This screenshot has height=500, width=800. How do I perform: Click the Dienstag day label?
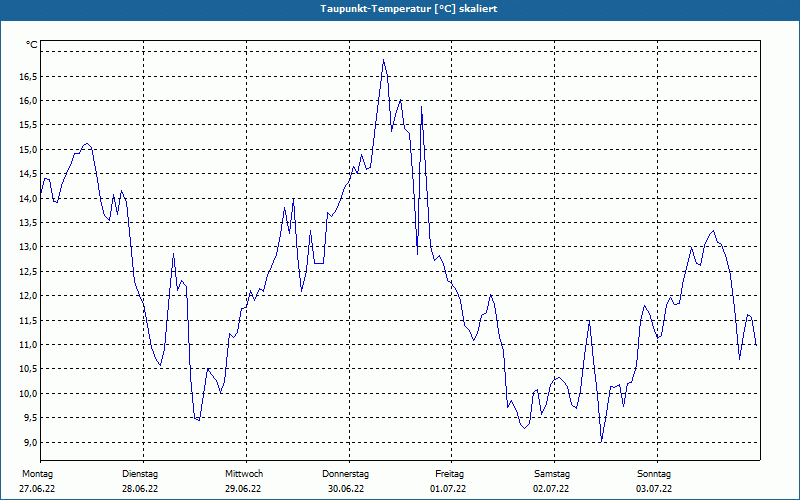coord(140,474)
